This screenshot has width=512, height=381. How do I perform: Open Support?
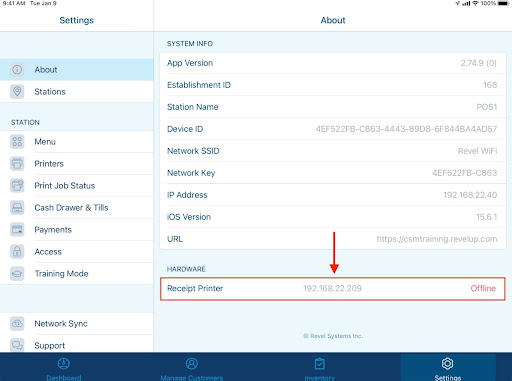[77, 344]
